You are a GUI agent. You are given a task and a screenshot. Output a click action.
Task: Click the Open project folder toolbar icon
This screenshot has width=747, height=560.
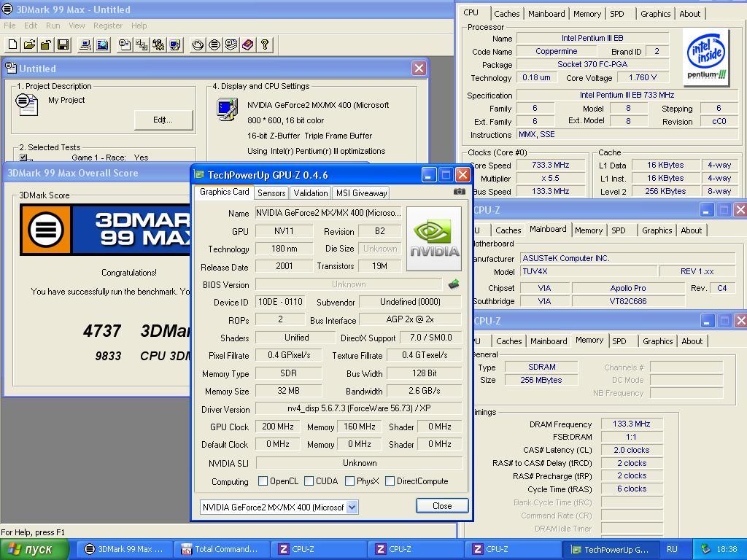tap(29, 44)
